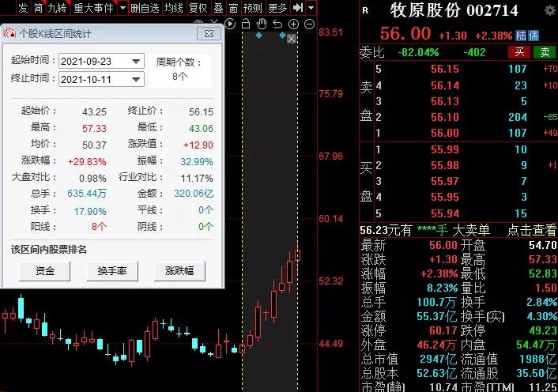Click the 资金 ranking button
Viewport: 558px width, 392px height.
[44, 271]
